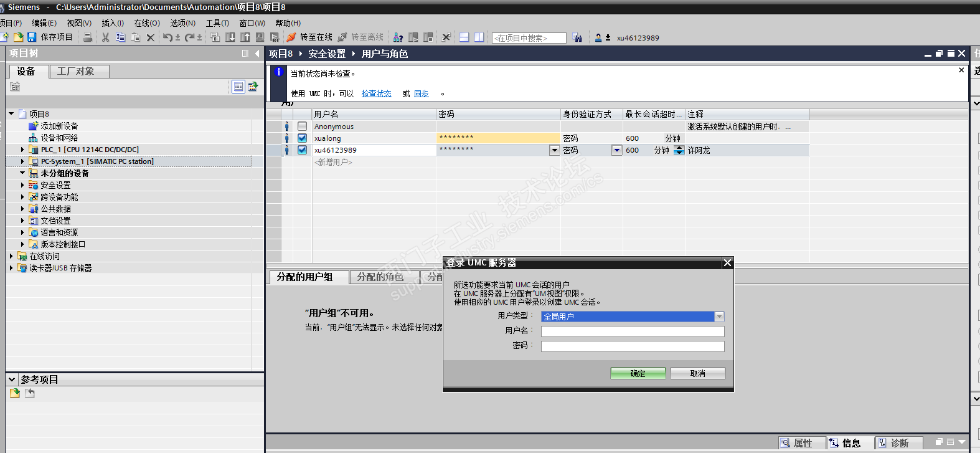Click the start CPU icon

coord(413,37)
